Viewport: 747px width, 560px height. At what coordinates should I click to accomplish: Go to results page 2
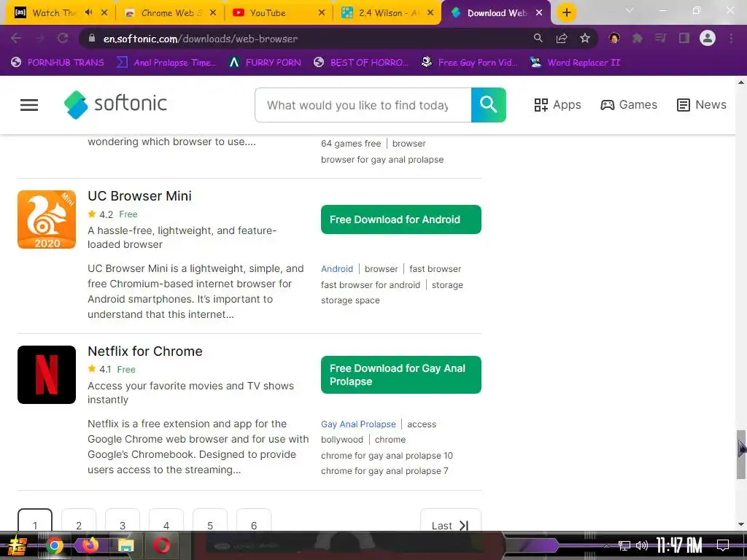click(79, 521)
